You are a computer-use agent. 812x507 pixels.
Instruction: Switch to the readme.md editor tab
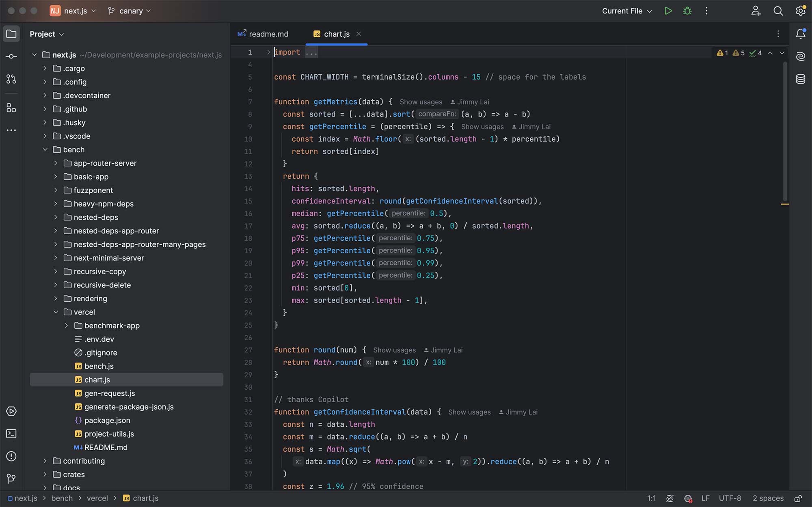[x=268, y=34]
